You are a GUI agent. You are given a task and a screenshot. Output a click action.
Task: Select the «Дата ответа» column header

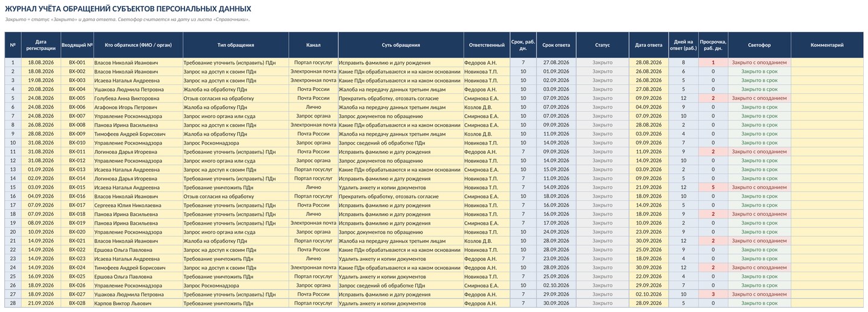coord(649,45)
